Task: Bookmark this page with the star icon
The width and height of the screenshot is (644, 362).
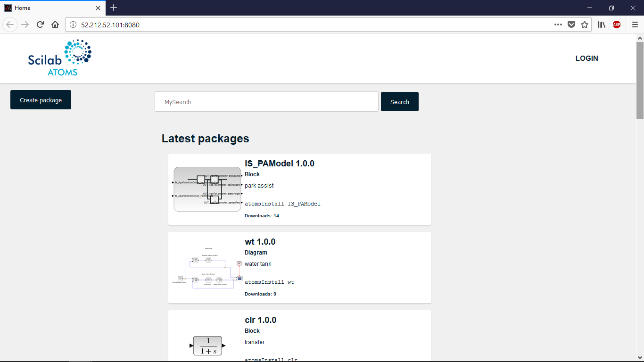Action: pyautogui.click(x=585, y=25)
